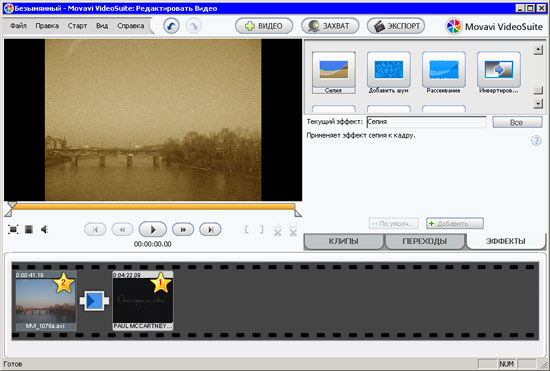Image resolution: width=550 pixels, height=371 pixels.
Task: Set left bracket start marker
Action: click(x=247, y=230)
